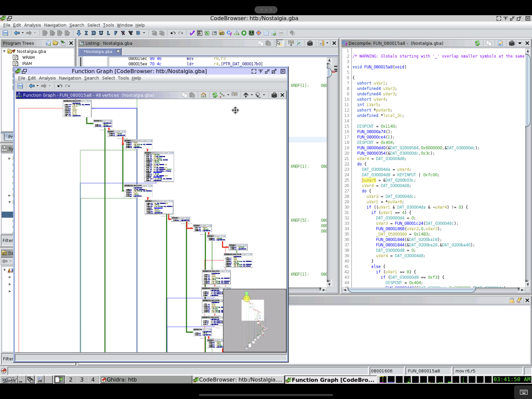Image resolution: width=532 pixels, height=399 pixels.
Task: Switch to the Ghidra: htb taskbar item
Action: 146,380
